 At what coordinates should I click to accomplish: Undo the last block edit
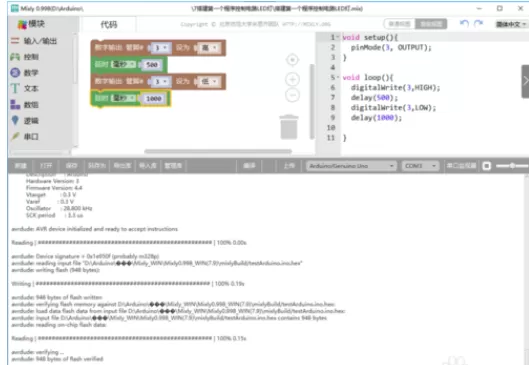tap(464, 24)
